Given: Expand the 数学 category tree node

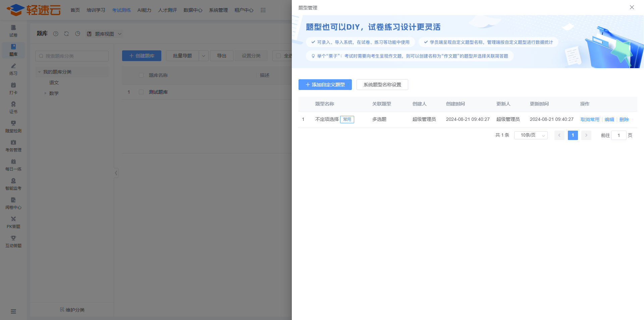Looking at the screenshot, I should click(46, 93).
